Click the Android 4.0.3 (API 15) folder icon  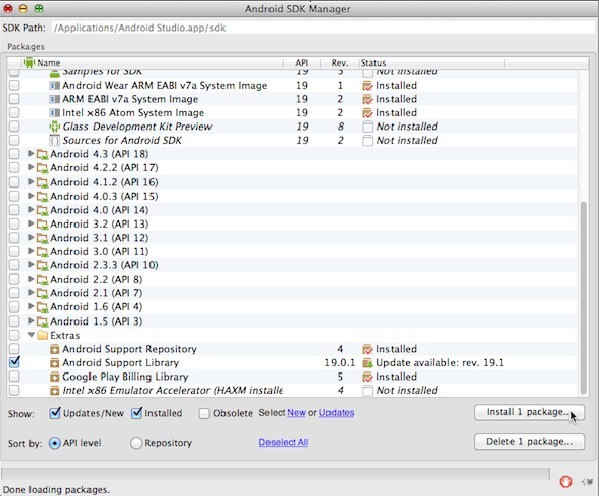point(42,197)
